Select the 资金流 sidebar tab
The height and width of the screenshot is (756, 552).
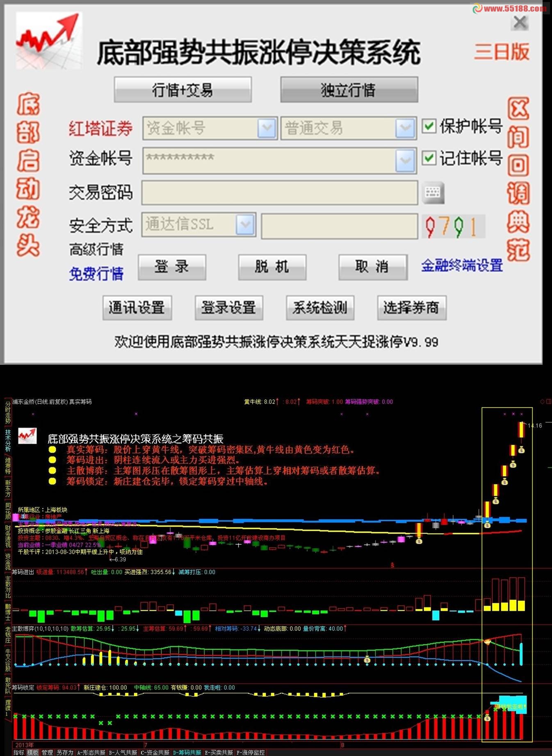(x=8, y=561)
